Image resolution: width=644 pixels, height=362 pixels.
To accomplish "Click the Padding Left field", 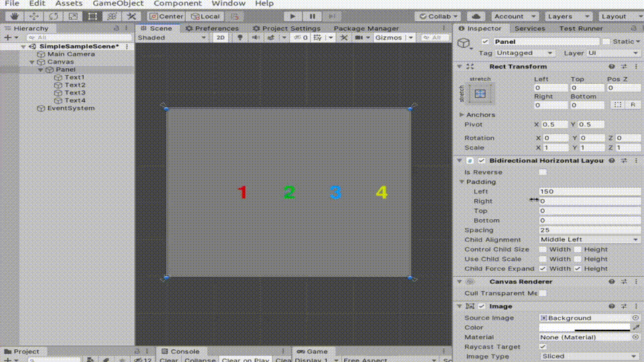I will pyautogui.click(x=590, y=191).
